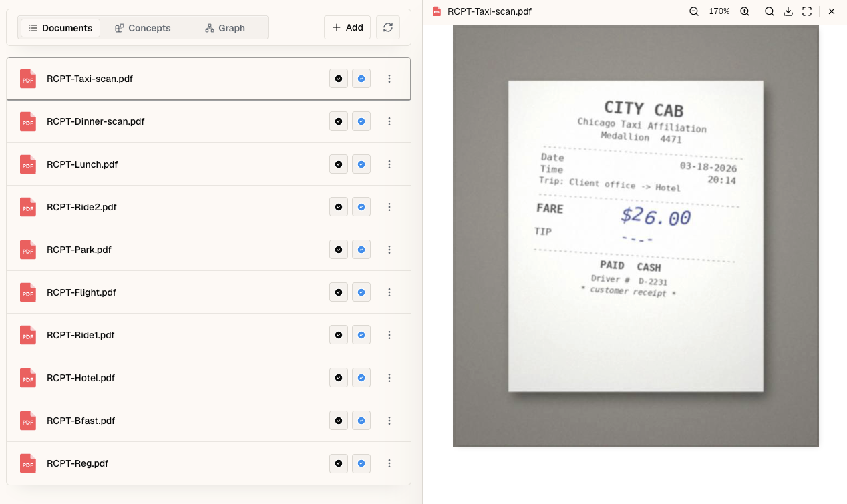Screen dimensions: 847x504
Task: Click the Add button
Action: 347,27
